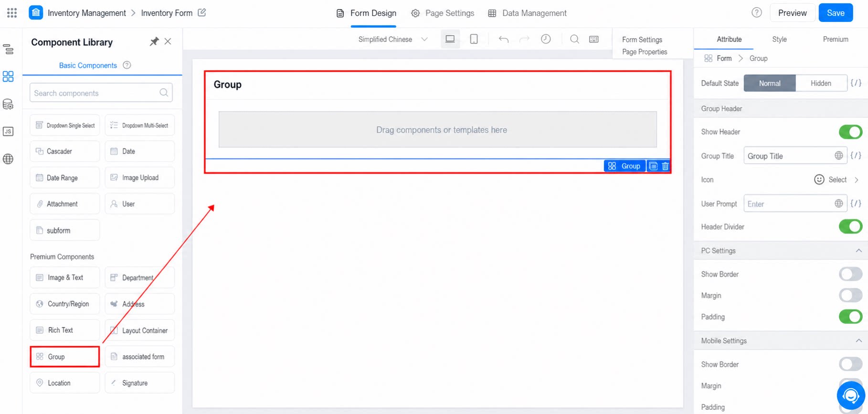
Task: Pin the Component Library panel
Action: point(154,42)
